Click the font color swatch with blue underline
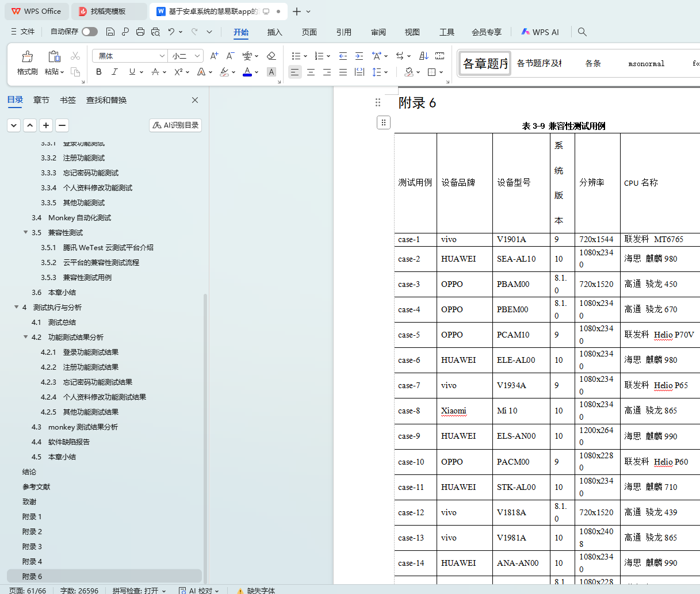Viewport: 700px width, 594px height. [247, 72]
